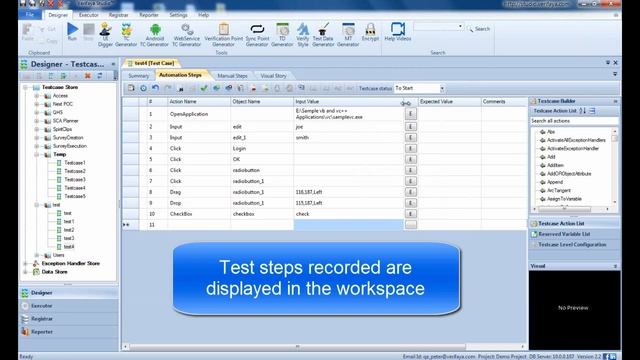Viewport: 640px width, 360px height.
Task: Expand the Data Store node
Action: 26,272
